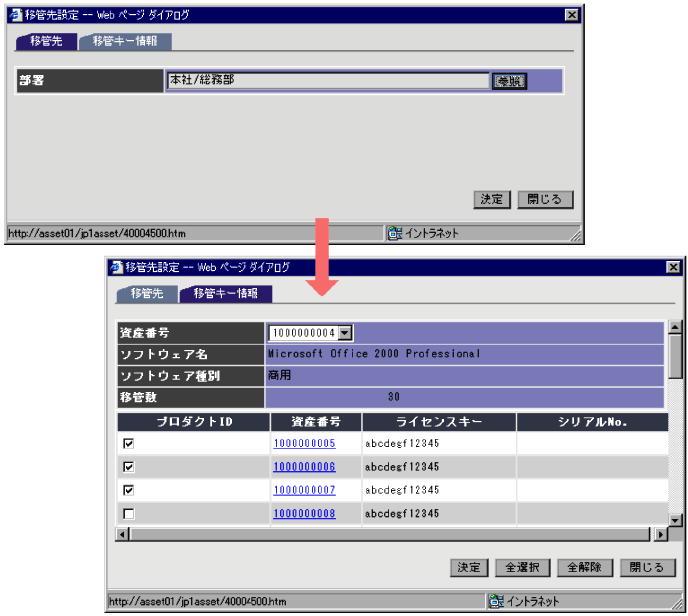This screenshot has height=616, width=688.
Task: Click horizontal scrollbar left arrow
Action: click(x=122, y=534)
